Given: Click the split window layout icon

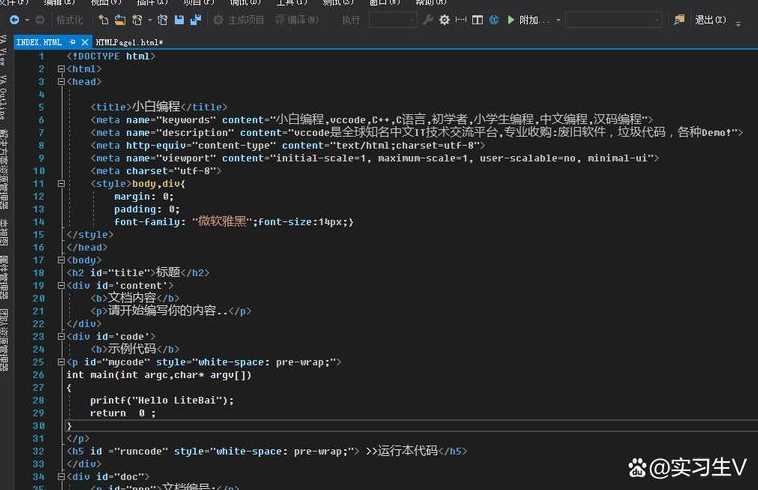Looking at the screenshot, I should point(478,20).
